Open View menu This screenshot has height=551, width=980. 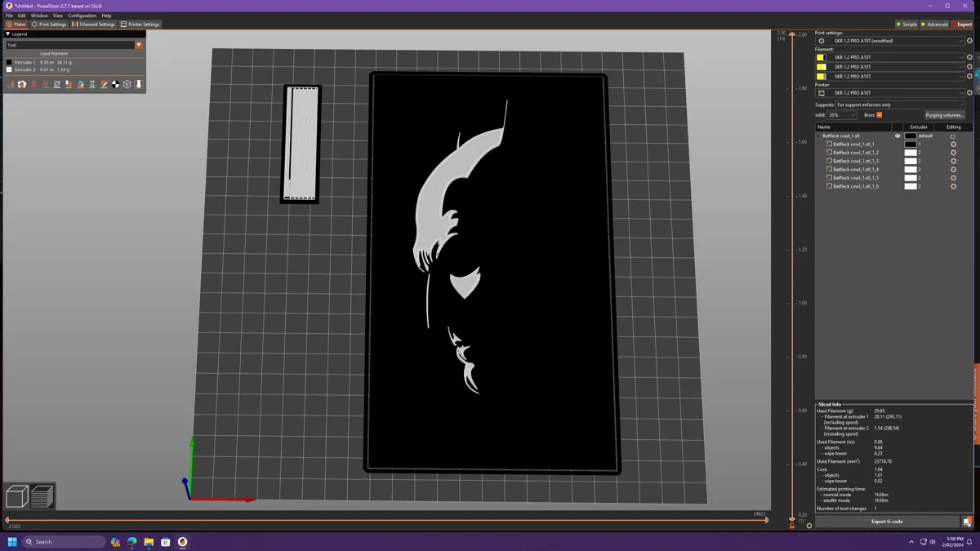58,16
